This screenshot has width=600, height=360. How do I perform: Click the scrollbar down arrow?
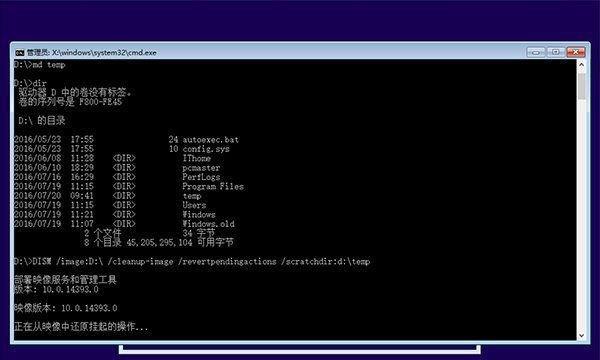[x=581, y=336]
